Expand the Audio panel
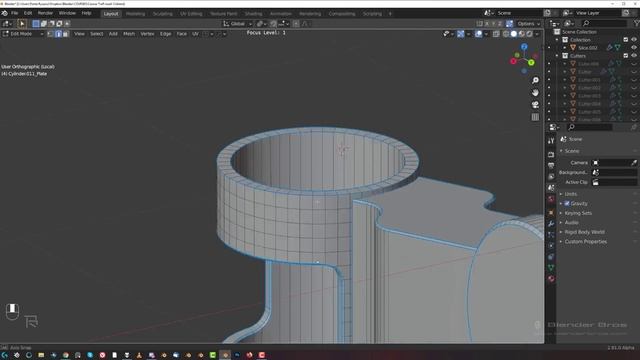The width and height of the screenshot is (640, 360). (x=571, y=222)
